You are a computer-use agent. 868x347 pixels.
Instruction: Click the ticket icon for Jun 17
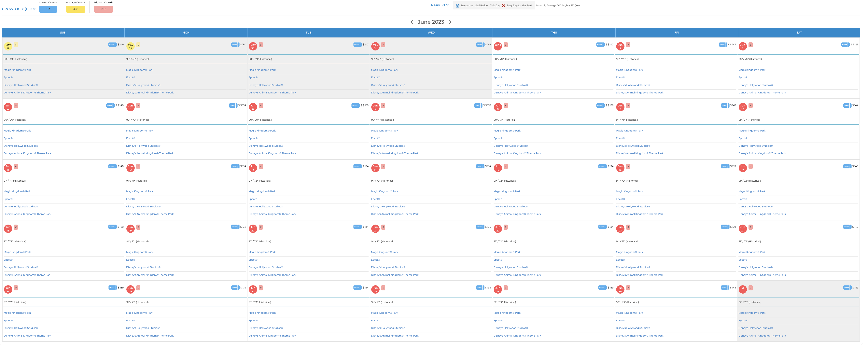coord(847,166)
